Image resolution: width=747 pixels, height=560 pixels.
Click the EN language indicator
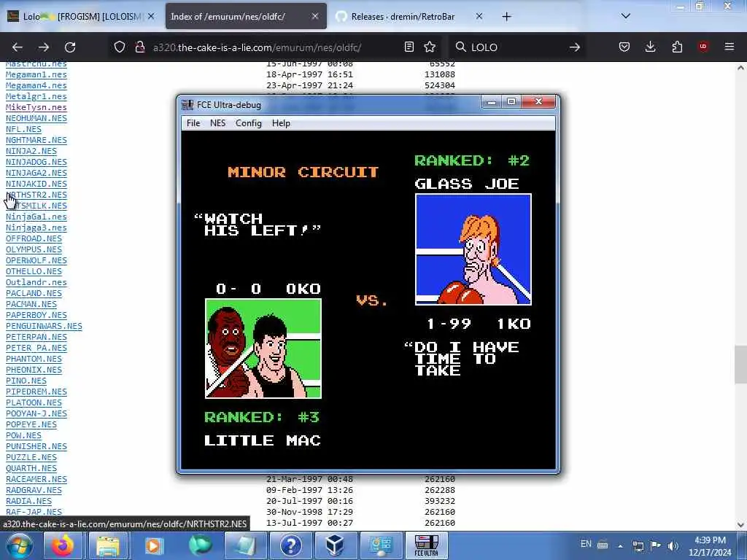pos(586,544)
